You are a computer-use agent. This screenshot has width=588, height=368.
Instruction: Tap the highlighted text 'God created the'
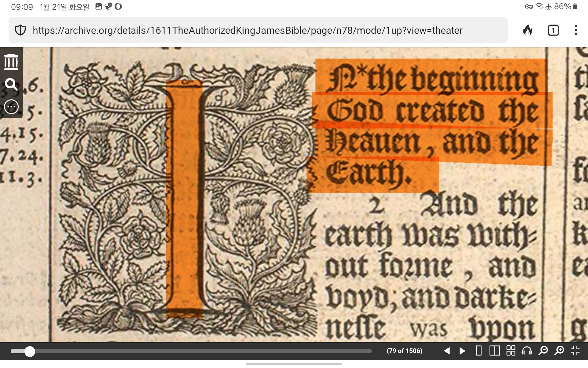[432, 110]
